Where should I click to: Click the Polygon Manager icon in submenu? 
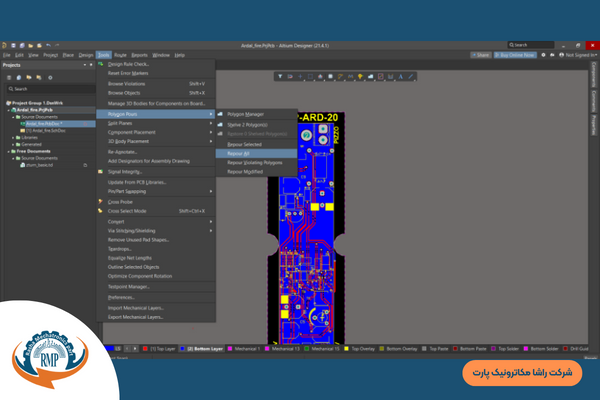(219, 115)
